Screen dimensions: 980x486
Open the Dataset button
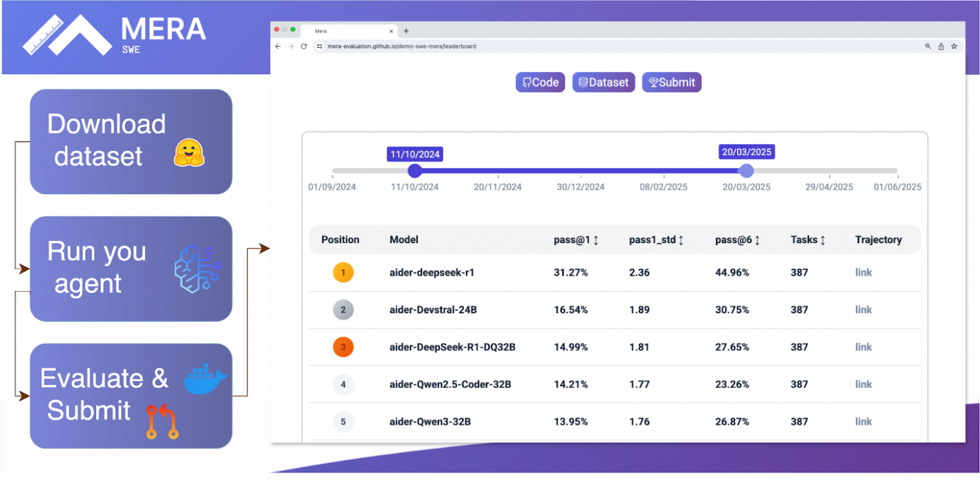[604, 82]
